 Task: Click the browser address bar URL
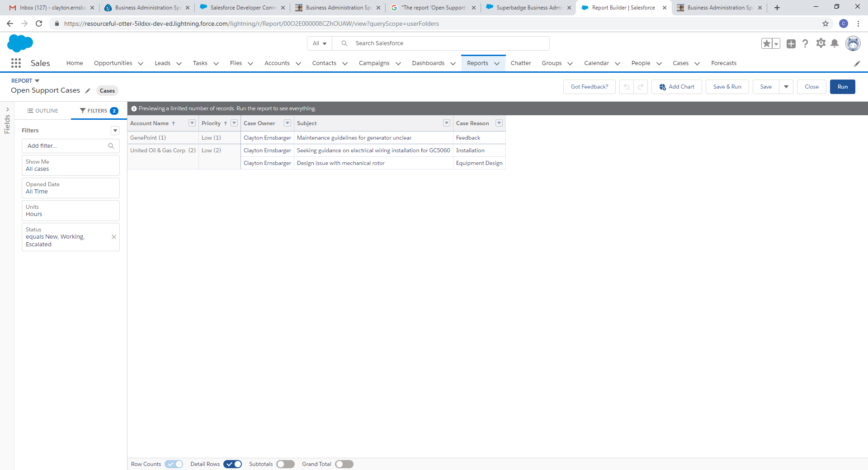tap(251, 23)
